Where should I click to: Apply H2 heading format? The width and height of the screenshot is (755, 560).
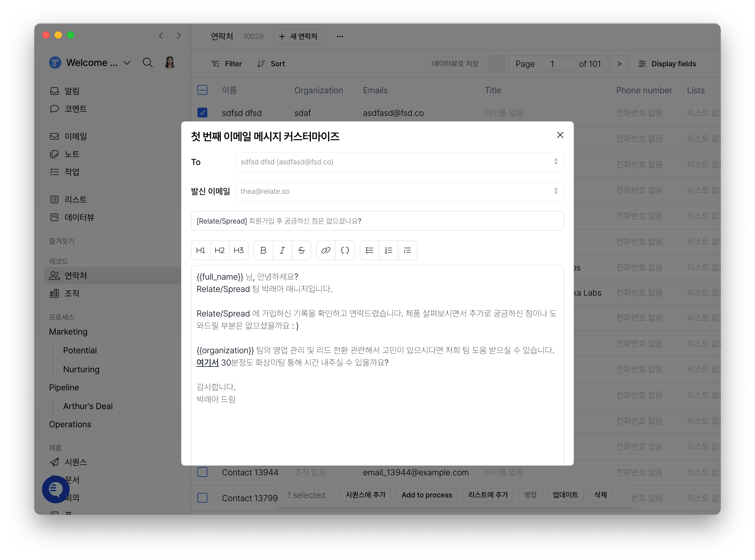click(220, 250)
